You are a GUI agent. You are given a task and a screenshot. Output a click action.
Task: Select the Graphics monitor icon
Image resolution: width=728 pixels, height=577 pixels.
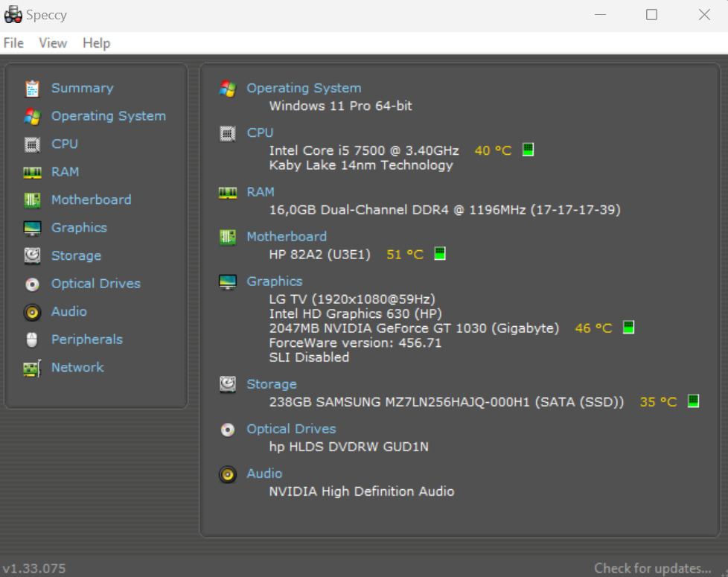[32, 228]
